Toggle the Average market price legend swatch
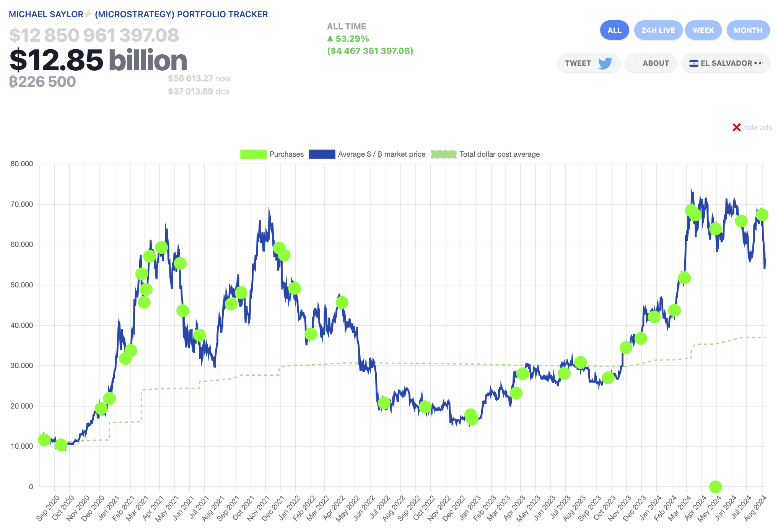This screenshot has height=532, width=778. tap(322, 154)
